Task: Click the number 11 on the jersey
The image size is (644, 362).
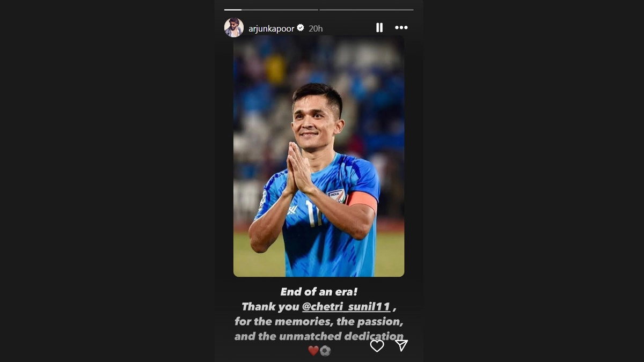Action: pos(313,213)
